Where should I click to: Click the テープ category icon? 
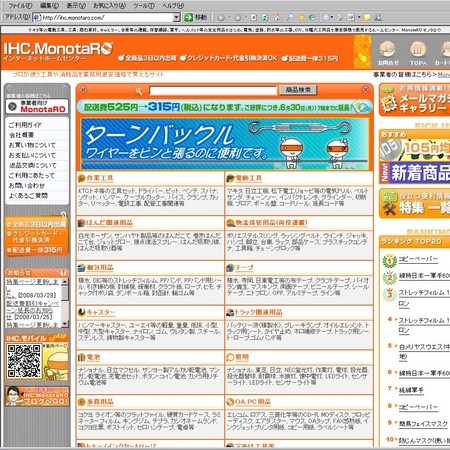pos(230,267)
